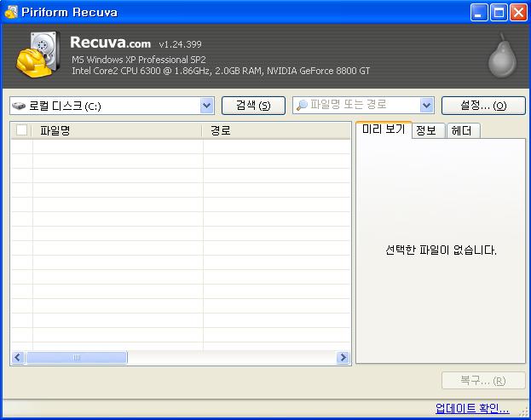Close the Piriform Recuva window
Screen dimensions: 531x420
518,13
